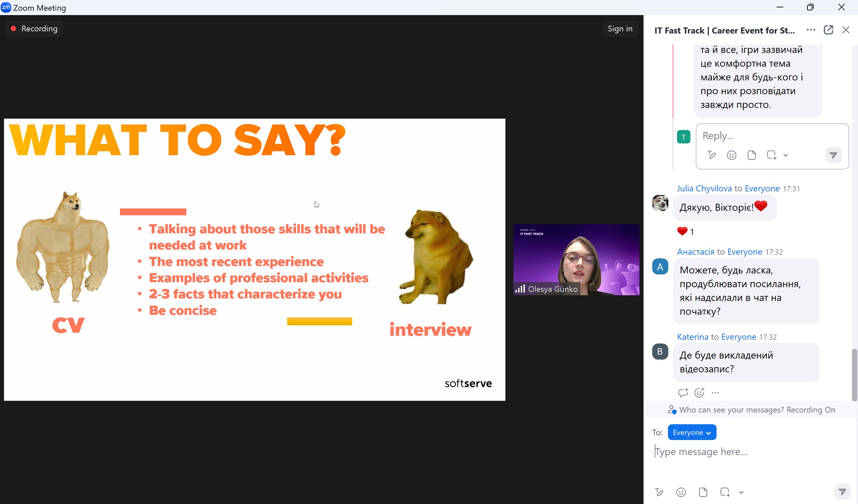Click the Sign in button
The image size is (858, 504).
(x=620, y=28)
